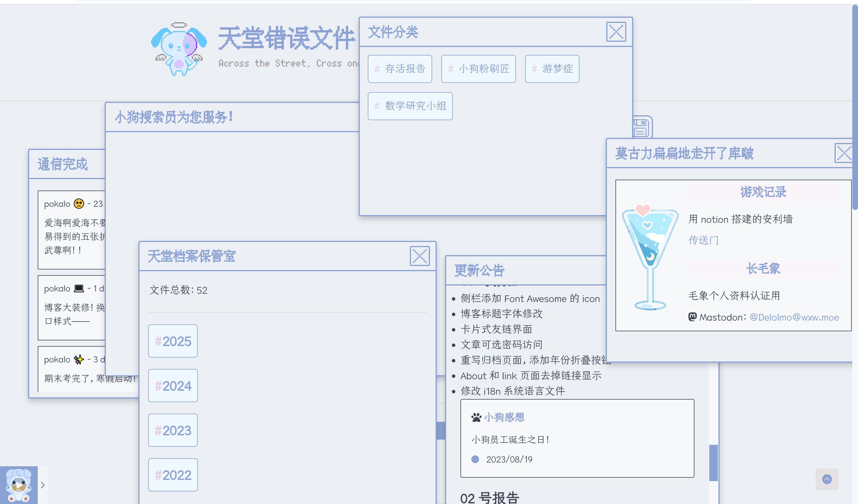Click the 更新公告 window title

click(x=479, y=271)
